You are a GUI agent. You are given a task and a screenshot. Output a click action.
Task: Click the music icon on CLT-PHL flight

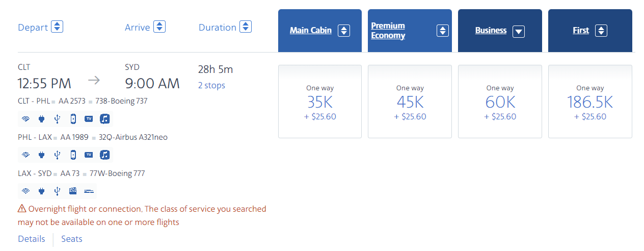pos(104,119)
